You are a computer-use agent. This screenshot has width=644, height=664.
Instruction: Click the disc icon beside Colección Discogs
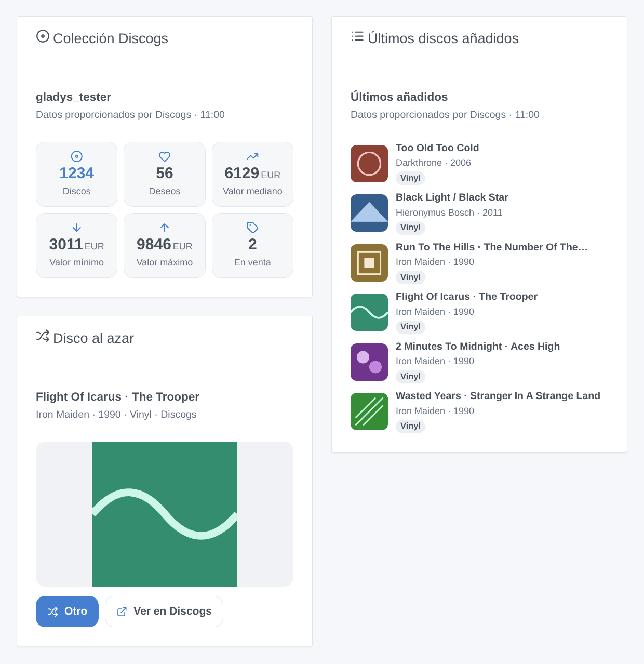(43, 36)
